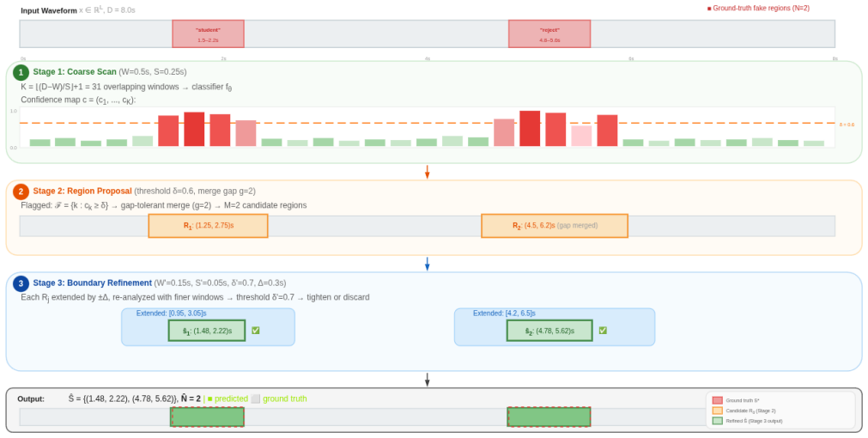The image size is (868, 438).
Task: Select the "student" fake region in waveform
Action: tap(208, 33)
